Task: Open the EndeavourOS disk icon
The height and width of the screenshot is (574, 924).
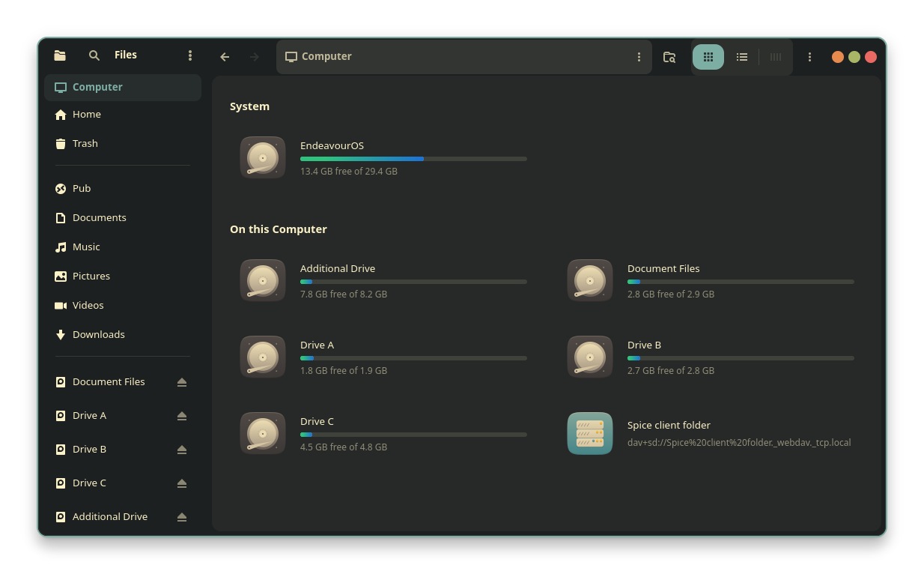Action: tap(263, 157)
